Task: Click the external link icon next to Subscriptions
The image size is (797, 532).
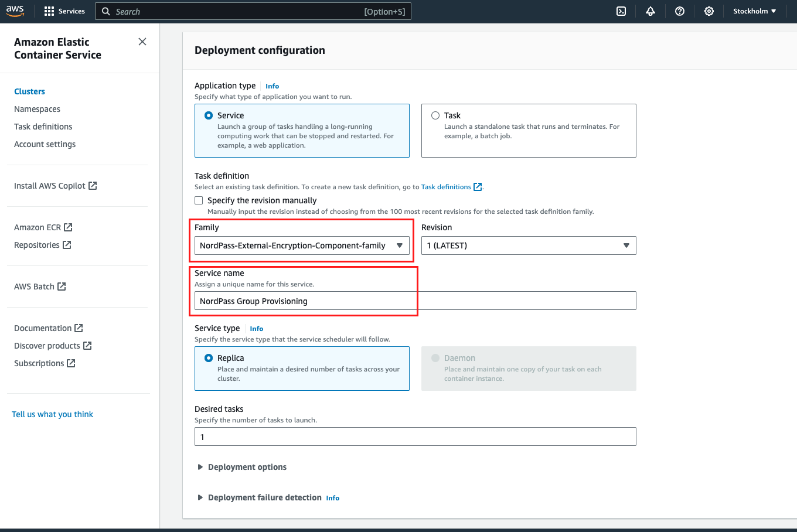Action: click(x=71, y=363)
